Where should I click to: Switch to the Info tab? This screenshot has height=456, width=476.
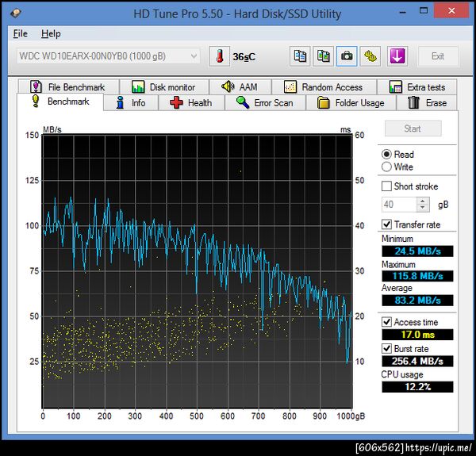[x=131, y=103]
